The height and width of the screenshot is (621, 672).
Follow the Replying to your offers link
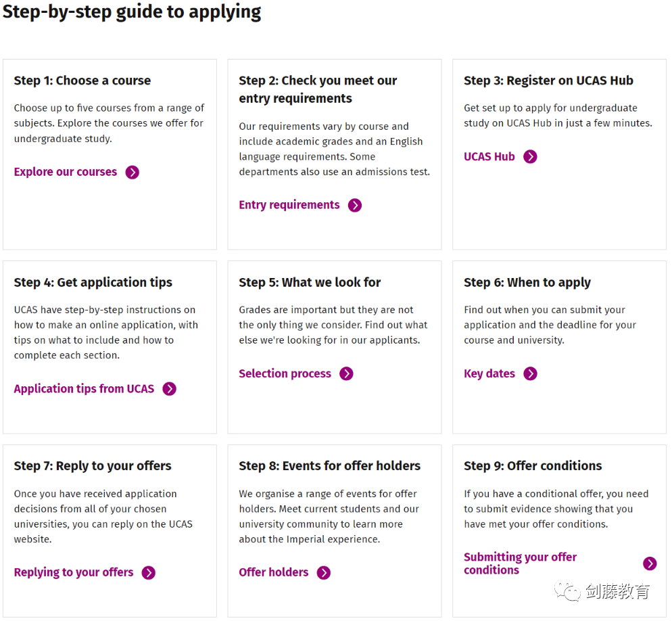tap(73, 572)
